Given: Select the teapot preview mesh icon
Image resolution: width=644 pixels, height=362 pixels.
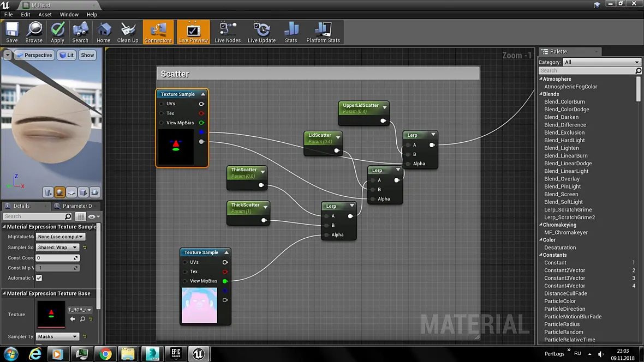Looking at the screenshot, I should coord(94,192).
